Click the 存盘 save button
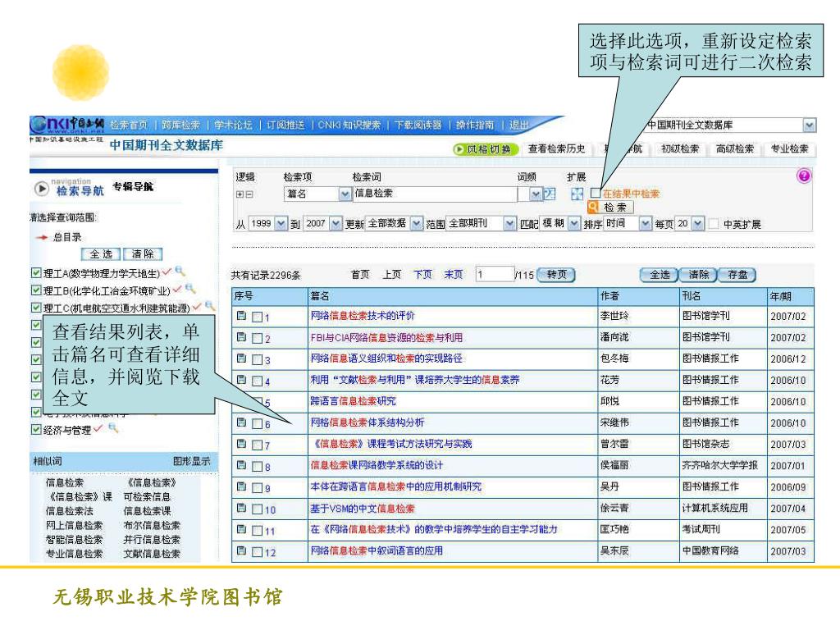The height and width of the screenshot is (630, 840). 737,275
